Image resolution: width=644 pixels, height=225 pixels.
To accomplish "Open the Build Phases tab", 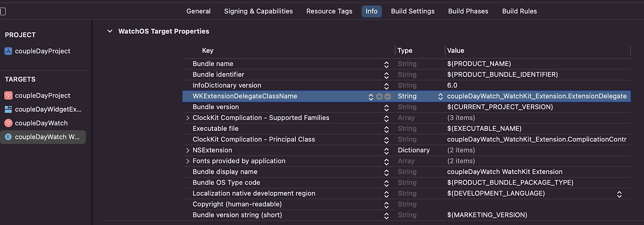I will click(468, 11).
